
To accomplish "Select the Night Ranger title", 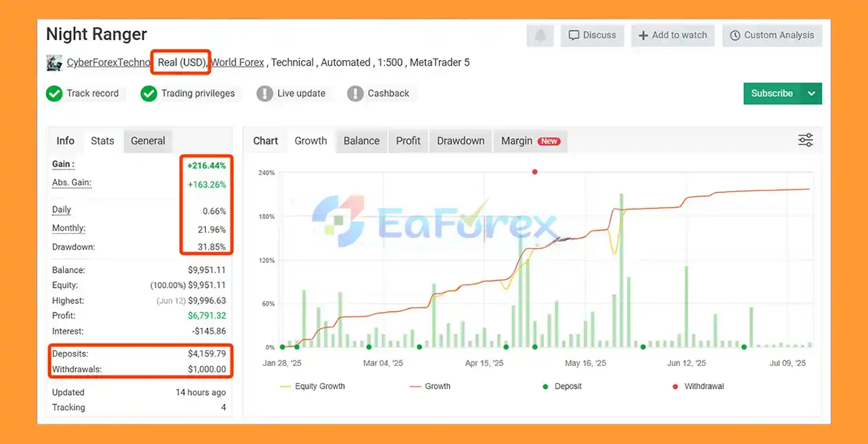I will [x=96, y=35].
